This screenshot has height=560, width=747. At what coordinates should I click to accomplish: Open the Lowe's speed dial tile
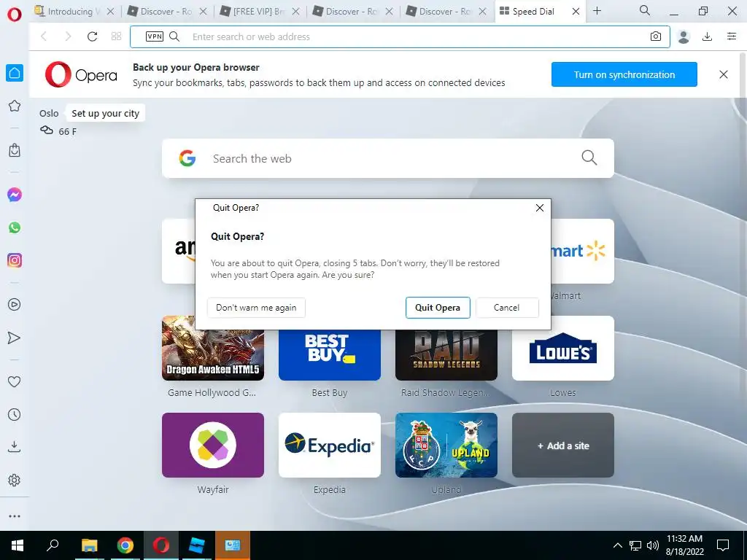tap(563, 348)
